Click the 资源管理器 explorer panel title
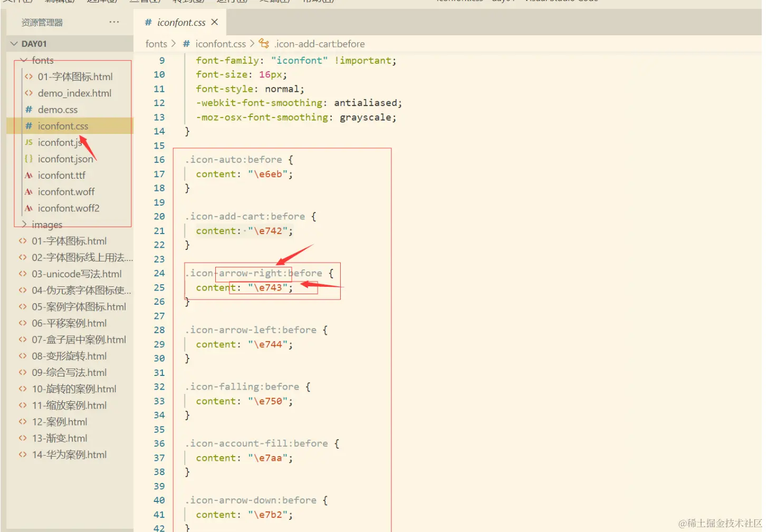Viewport: 766px width, 532px height. [x=42, y=22]
